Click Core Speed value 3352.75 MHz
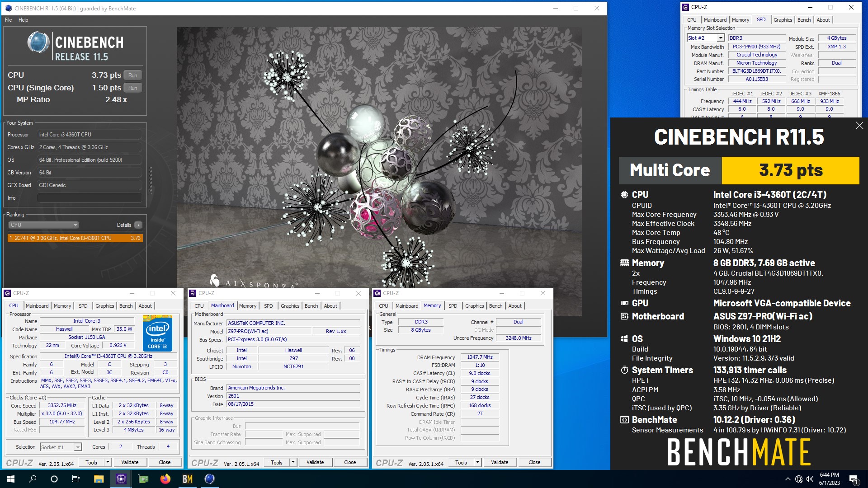868x488 pixels. [62, 406]
